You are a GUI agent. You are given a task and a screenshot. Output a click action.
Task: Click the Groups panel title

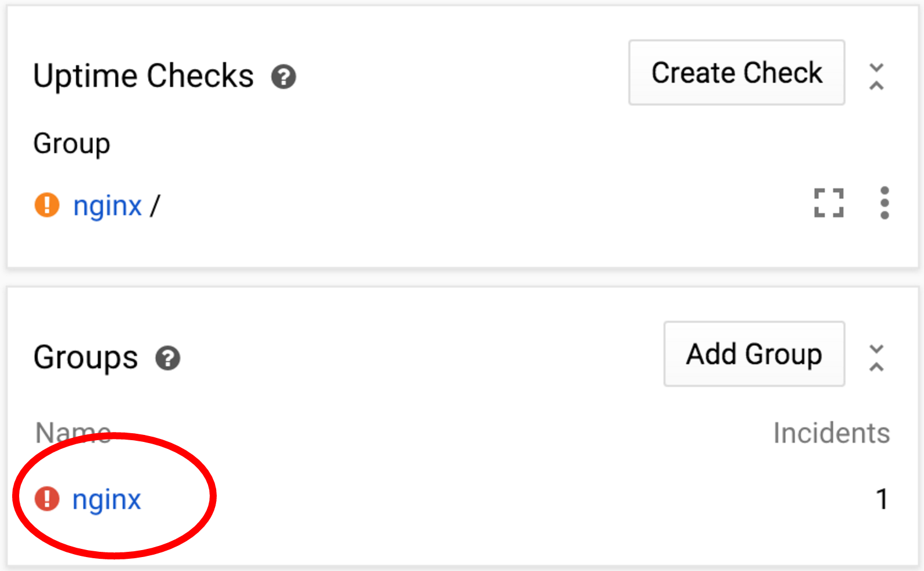(x=86, y=358)
